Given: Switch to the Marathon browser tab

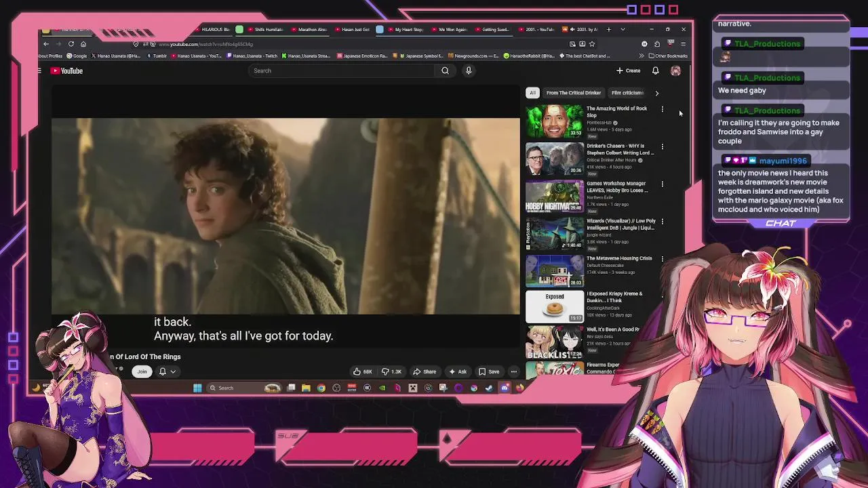Looking at the screenshot, I should pyautogui.click(x=309, y=29).
